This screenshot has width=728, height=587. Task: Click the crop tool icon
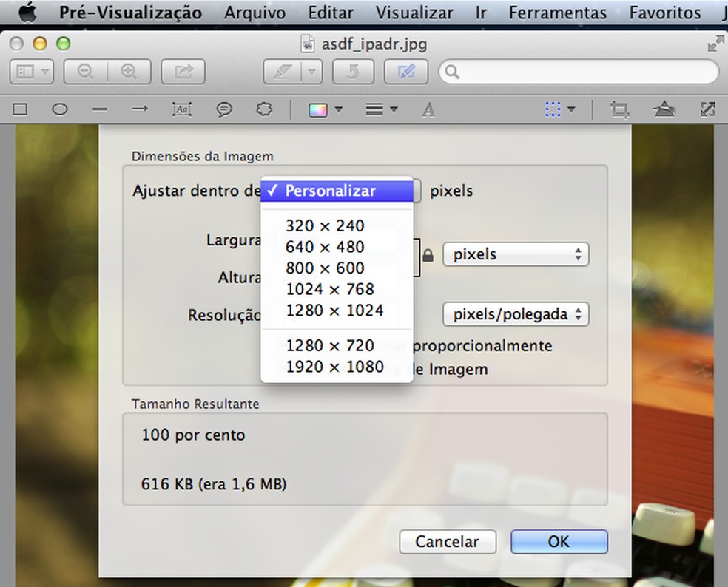tap(619, 110)
